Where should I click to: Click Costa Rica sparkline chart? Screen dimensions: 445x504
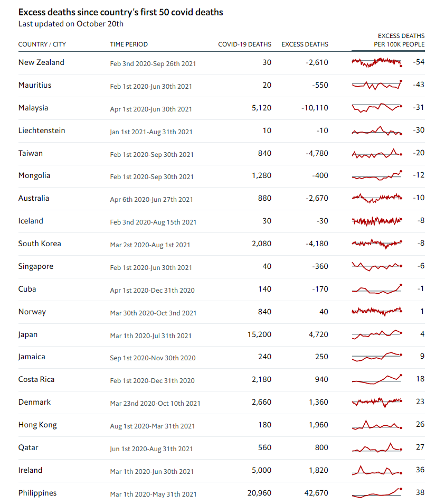[376, 379]
